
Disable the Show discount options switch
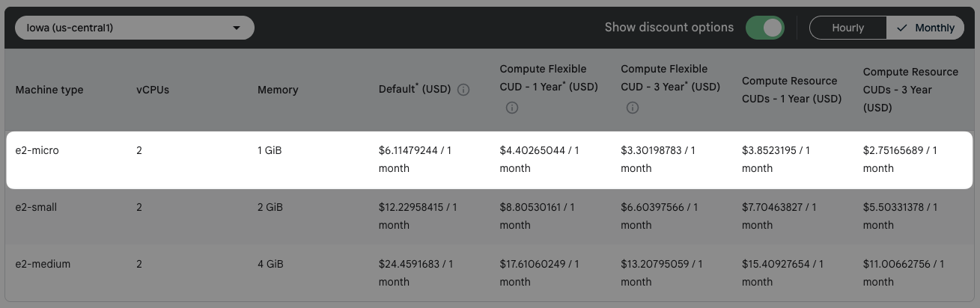(x=764, y=28)
